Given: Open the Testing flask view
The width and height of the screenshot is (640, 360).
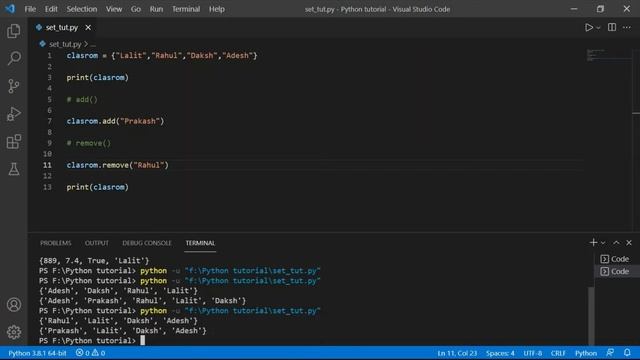Looking at the screenshot, I should point(13,169).
